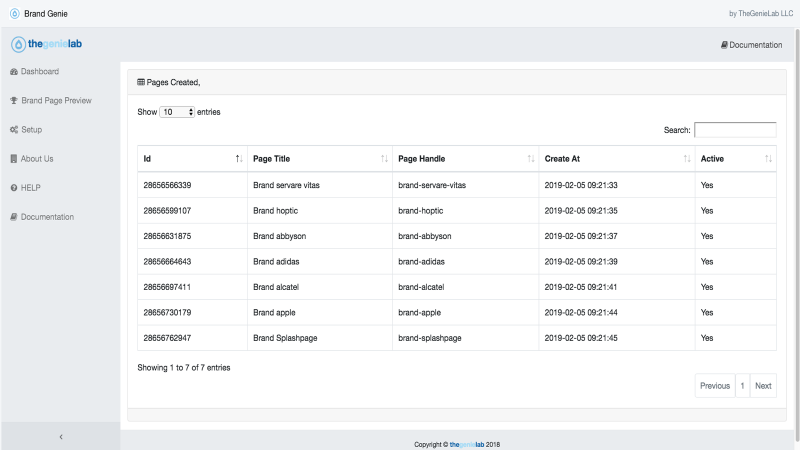Click Showing 1 to 7 of 7 entries
Viewport: 800px width, 450px height.
(184, 368)
